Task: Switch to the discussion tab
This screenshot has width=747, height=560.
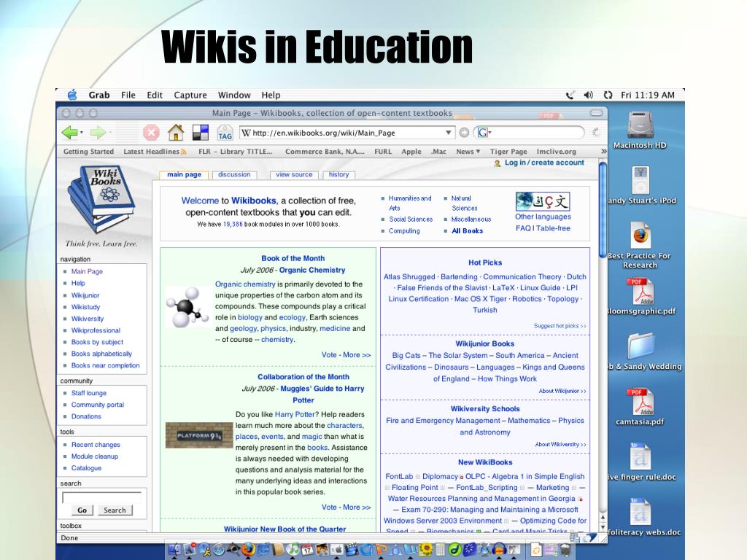Action: coord(234,175)
